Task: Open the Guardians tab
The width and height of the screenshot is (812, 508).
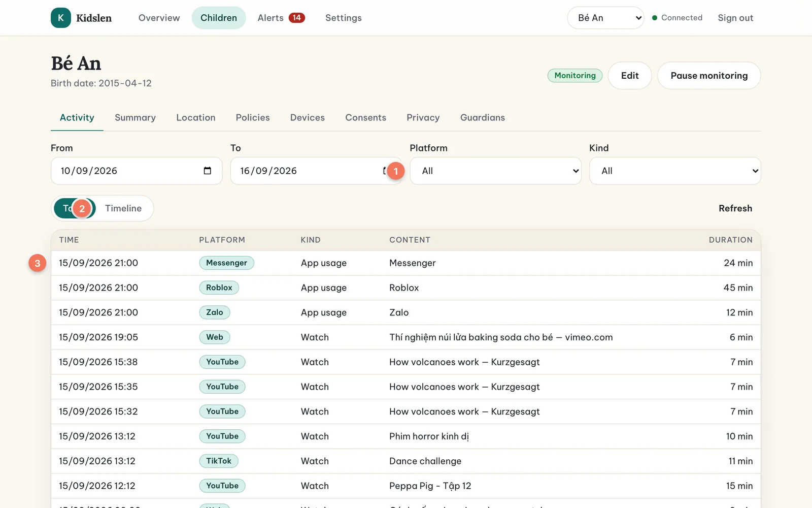Action: (483, 118)
